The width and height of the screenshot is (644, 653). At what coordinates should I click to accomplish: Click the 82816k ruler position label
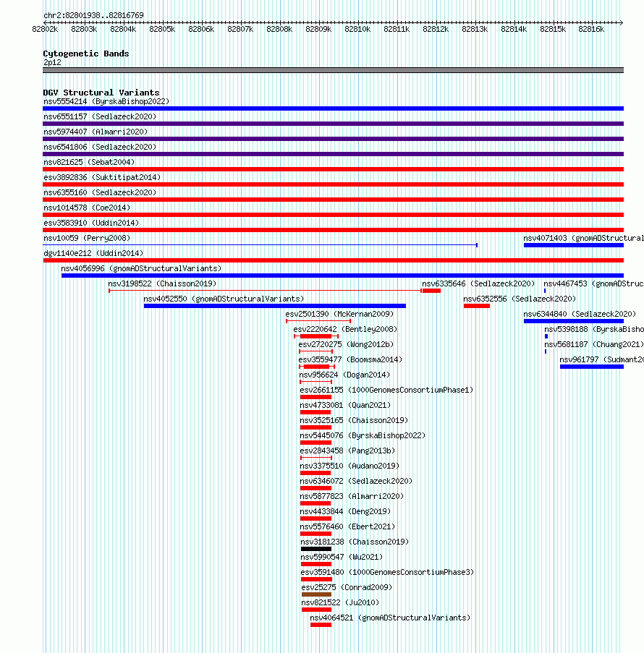[x=591, y=29]
